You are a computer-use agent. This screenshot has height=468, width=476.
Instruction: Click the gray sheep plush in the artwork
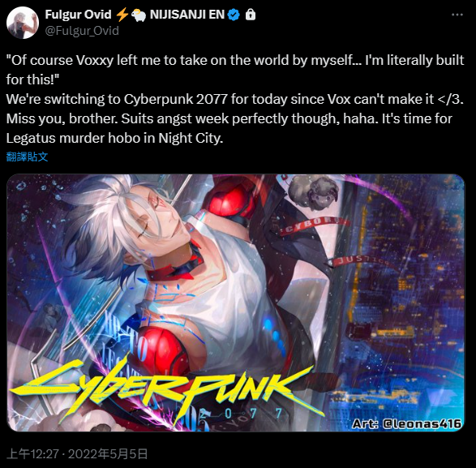tap(313, 192)
